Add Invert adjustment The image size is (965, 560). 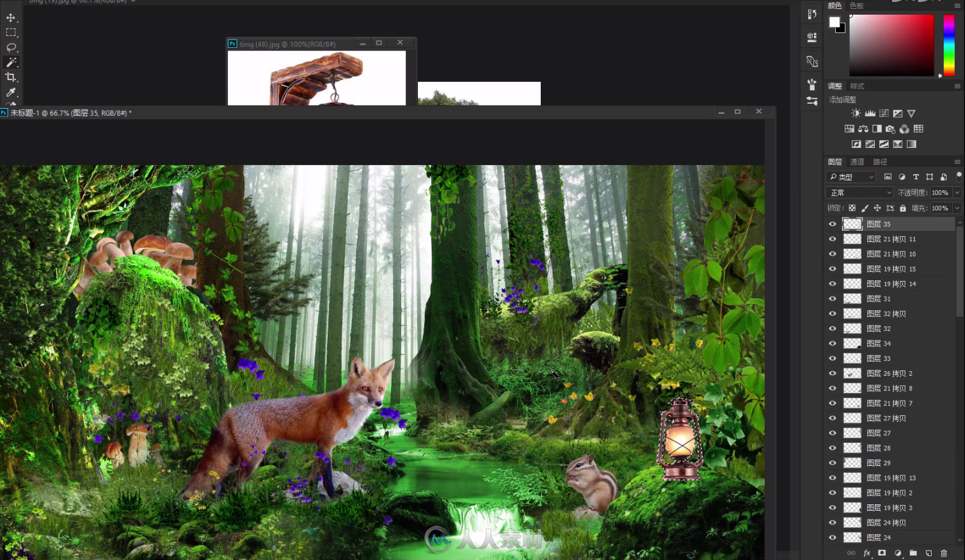[856, 144]
